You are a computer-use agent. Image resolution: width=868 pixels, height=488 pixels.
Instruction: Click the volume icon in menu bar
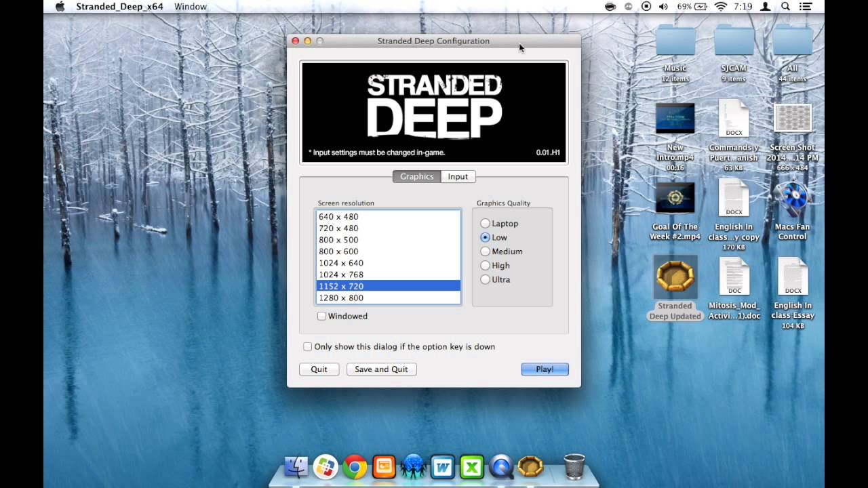[x=663, y=7]
